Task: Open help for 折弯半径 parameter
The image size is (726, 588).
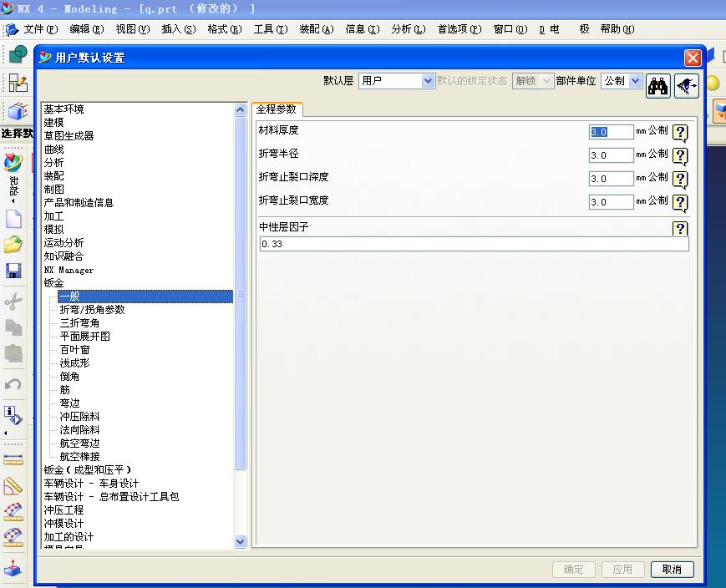Action: pos(680,156)
